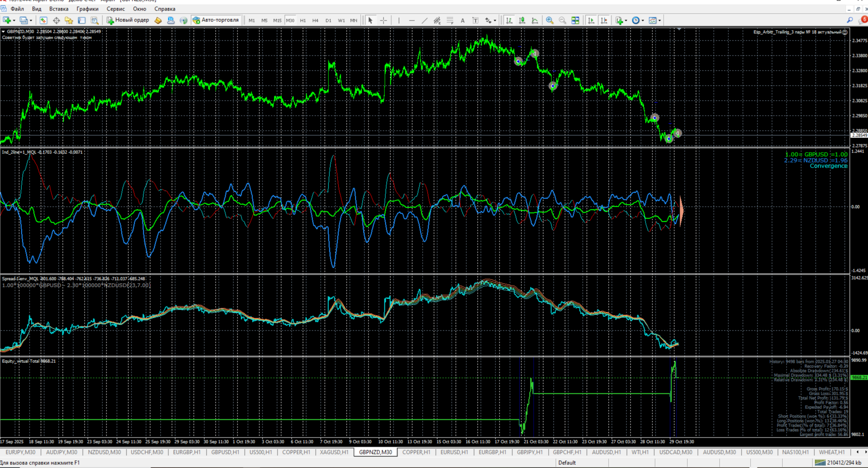This screenshot has width=868, height=468.
Task: Click the tile windows icon
Action: pos(575,20)
